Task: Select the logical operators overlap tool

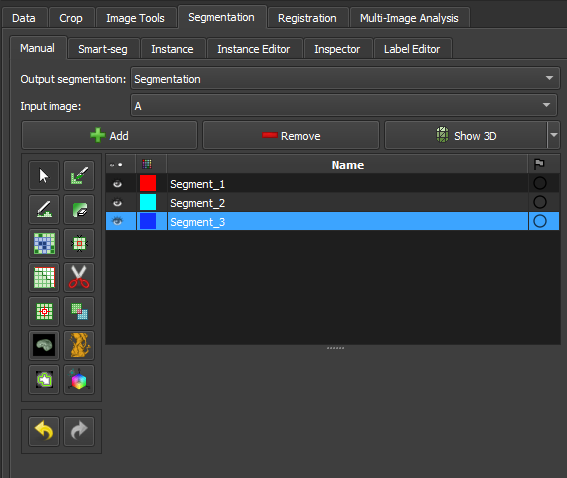Action: [x=79, y=311]
